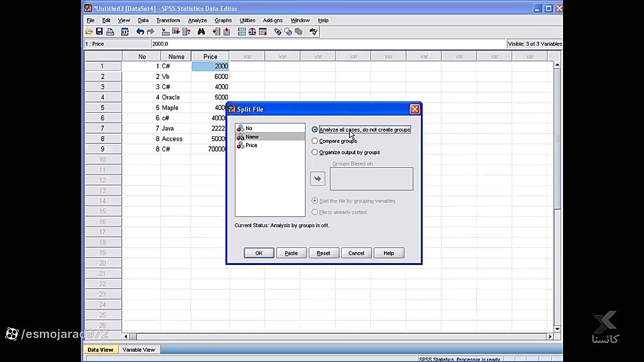
Task: Open the Dialog Recall toolbar icon
Action: tap(125, 32)
